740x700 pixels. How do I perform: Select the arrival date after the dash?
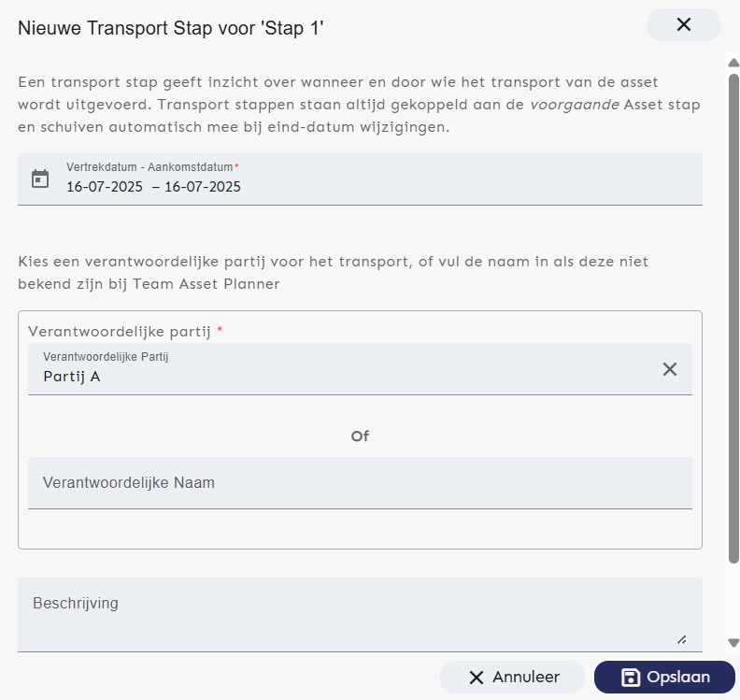click(203, 187)
